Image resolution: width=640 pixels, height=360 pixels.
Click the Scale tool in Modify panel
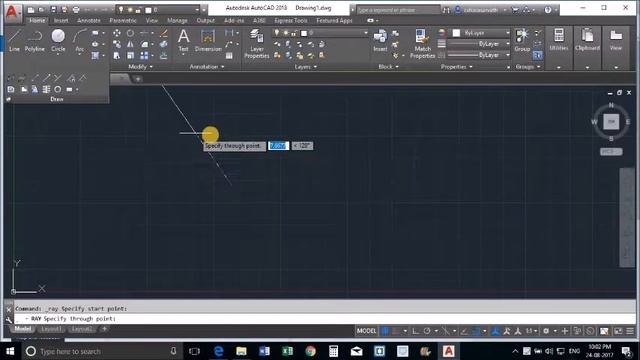click(x=130, y=55)
